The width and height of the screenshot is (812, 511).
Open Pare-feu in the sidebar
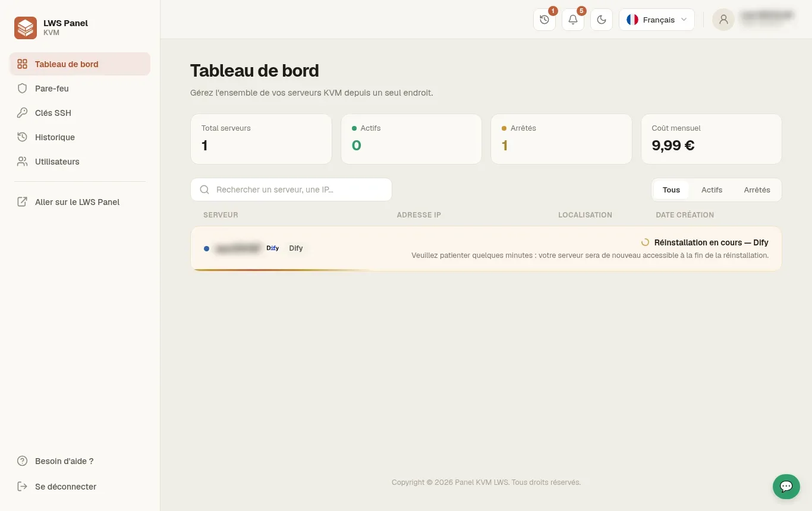[80, 89]
